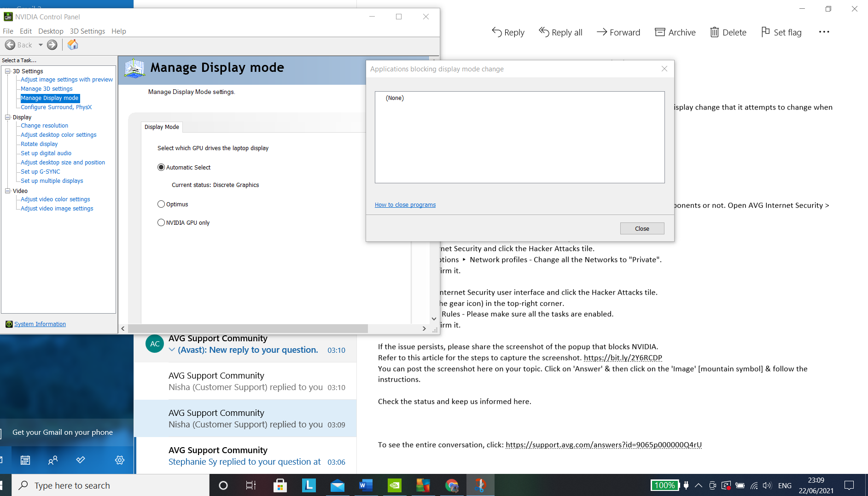Collapse the 3D Settings tree

pos(7,71)
